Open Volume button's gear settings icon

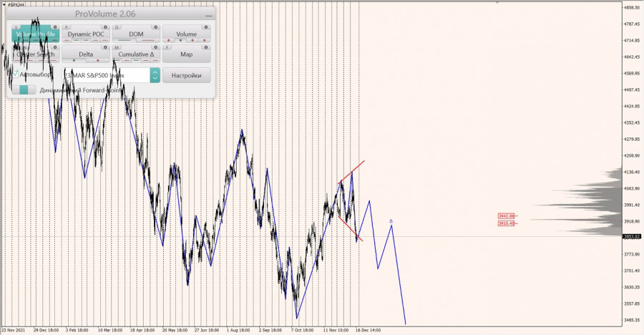click(x=206, y=27)
